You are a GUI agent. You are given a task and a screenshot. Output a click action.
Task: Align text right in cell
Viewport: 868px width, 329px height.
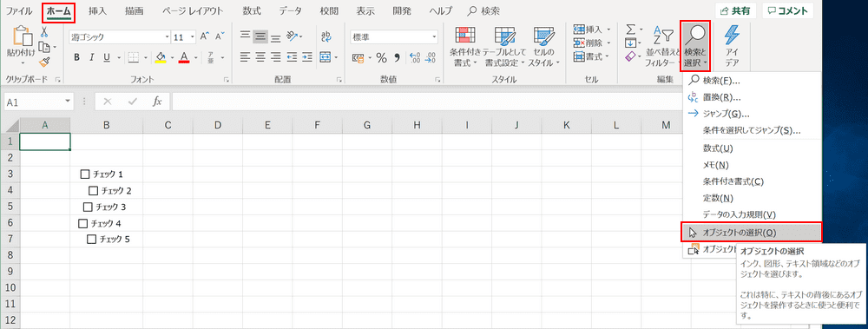point(275,56)
